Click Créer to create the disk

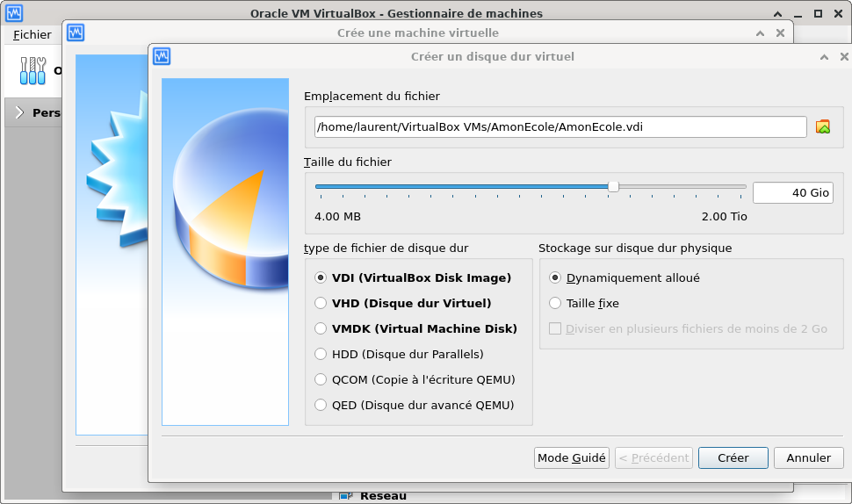(733, 457)
